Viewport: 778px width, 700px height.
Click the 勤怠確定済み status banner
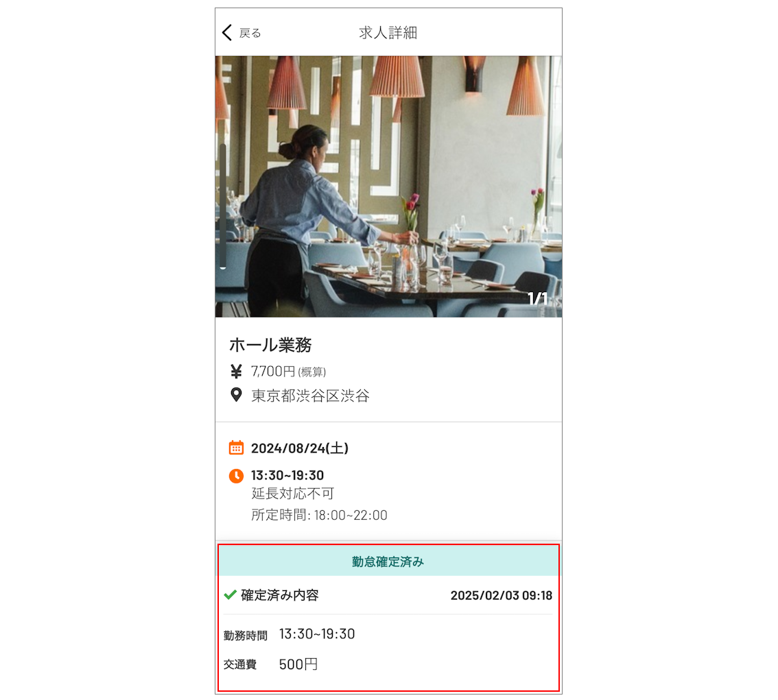pos(388,561)
